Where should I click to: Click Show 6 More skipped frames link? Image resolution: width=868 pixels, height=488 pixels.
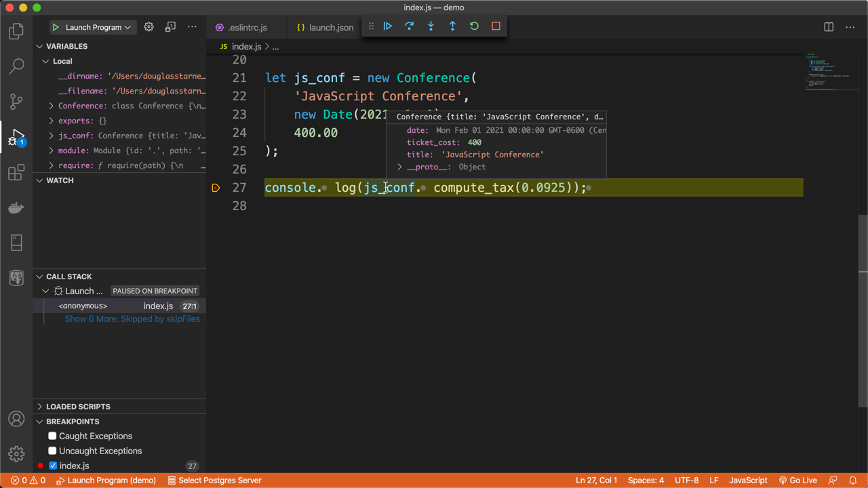pos(132,319)
